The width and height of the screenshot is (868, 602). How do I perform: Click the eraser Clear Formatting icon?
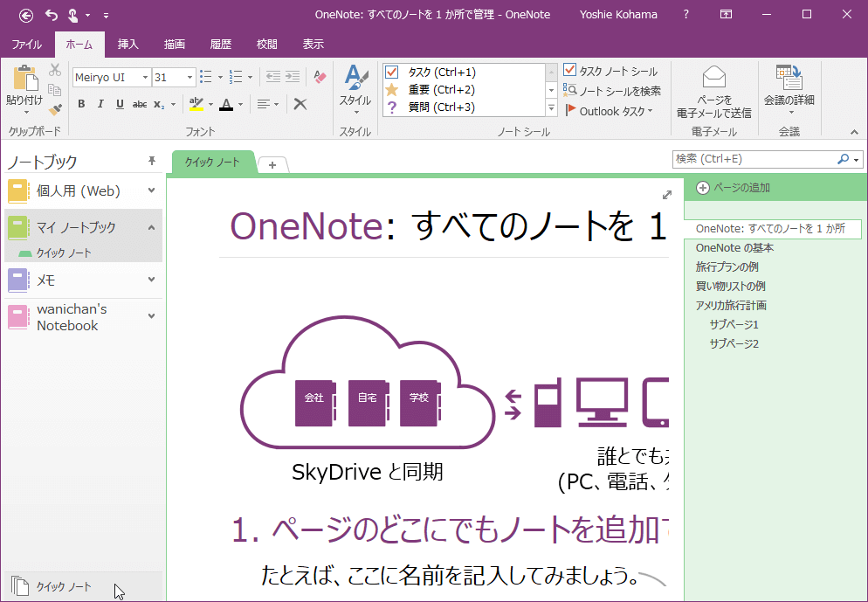click(319, 77)
